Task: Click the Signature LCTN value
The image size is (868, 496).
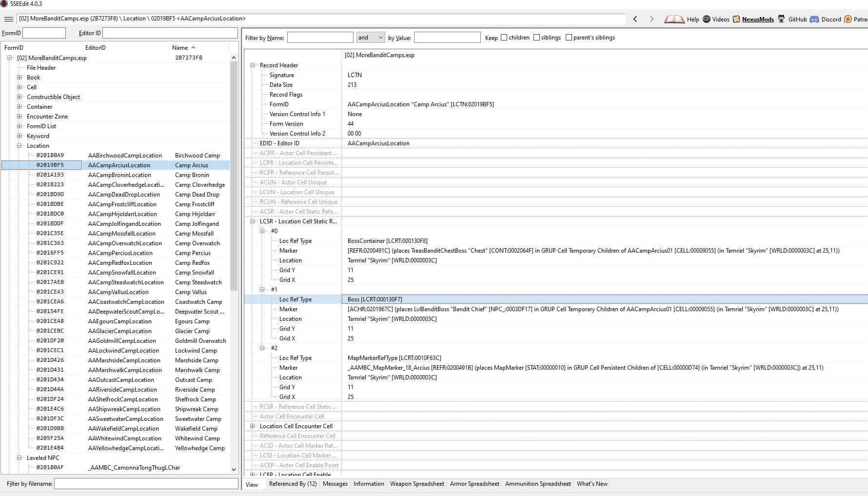Action: (355, 75)
